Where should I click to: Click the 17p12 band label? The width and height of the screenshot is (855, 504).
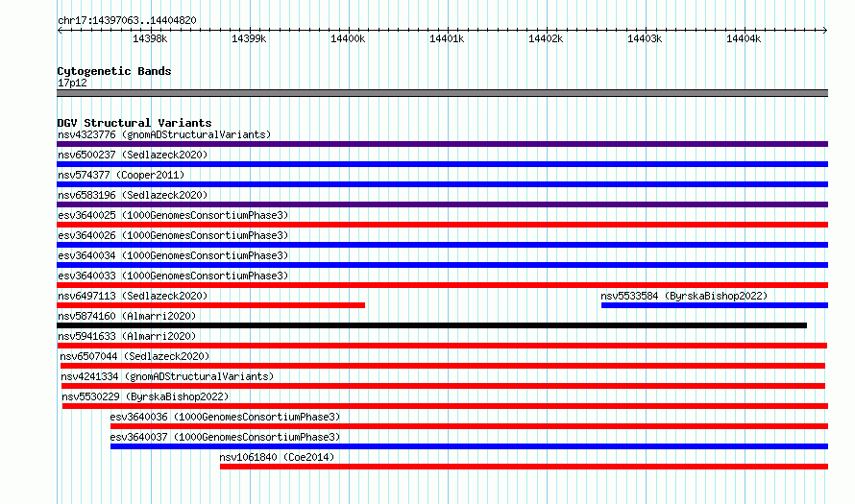point(72,83)
